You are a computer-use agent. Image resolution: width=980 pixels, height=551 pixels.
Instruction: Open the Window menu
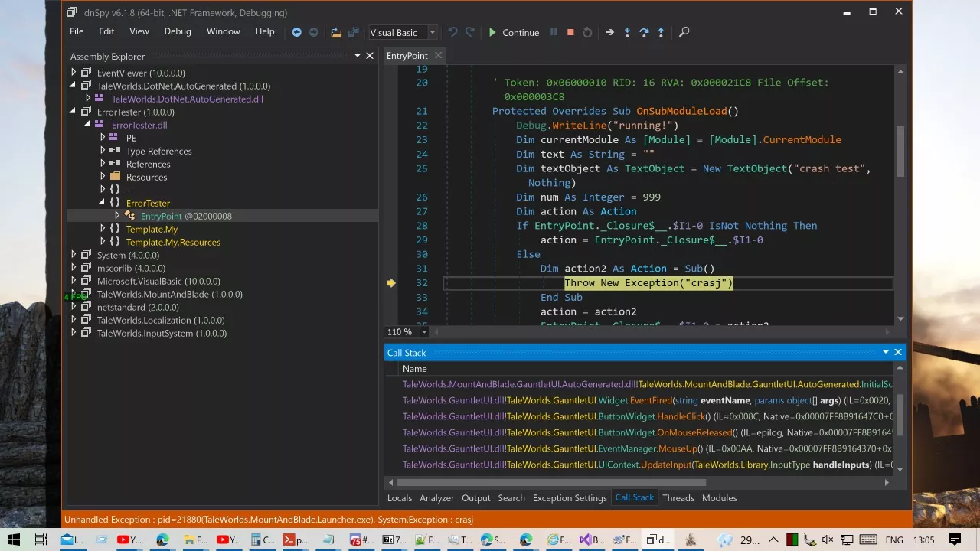pyautogui.click(x=224, y=31)
